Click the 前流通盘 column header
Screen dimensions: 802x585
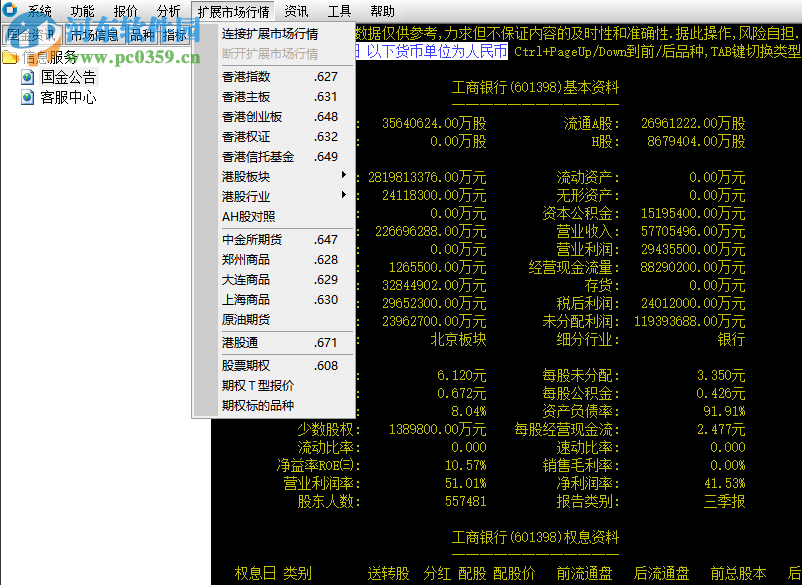[584, 573]
